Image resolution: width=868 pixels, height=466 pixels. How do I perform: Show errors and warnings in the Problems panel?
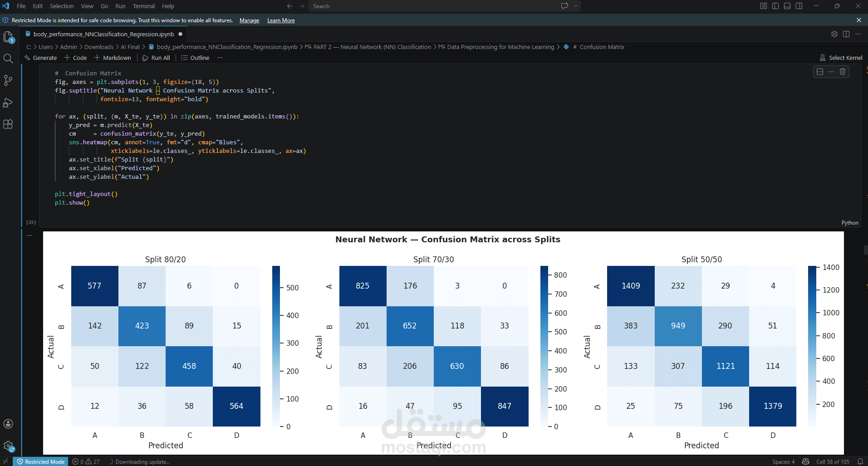(86, 461)
